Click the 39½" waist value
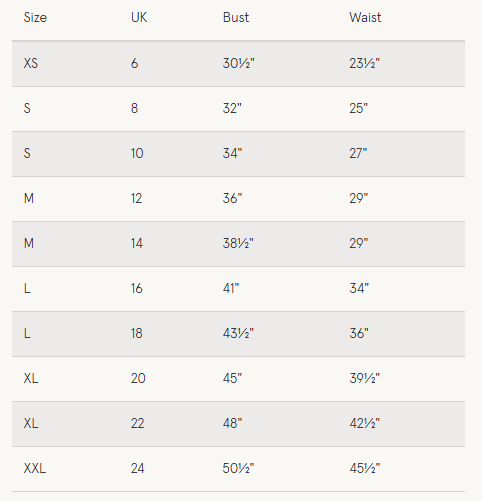 point(365,378)
